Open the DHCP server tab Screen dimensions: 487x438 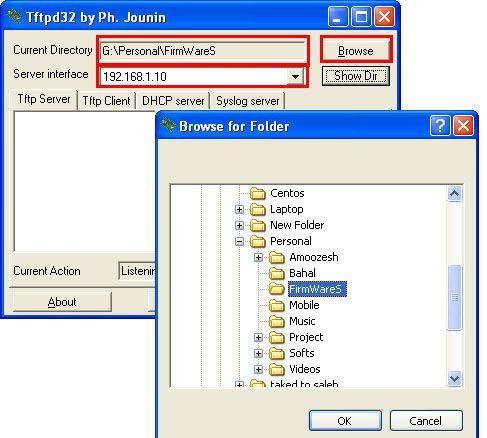pyautogui.click(x=173, y=101)
